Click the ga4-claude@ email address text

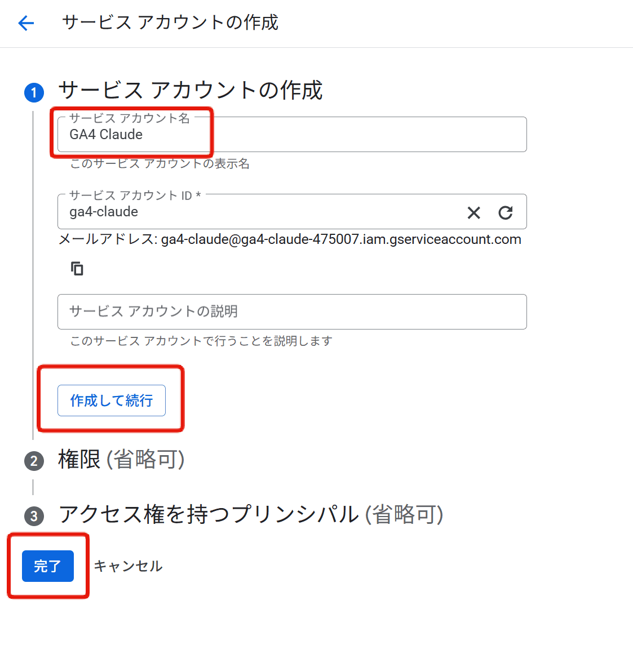point(340,239)
